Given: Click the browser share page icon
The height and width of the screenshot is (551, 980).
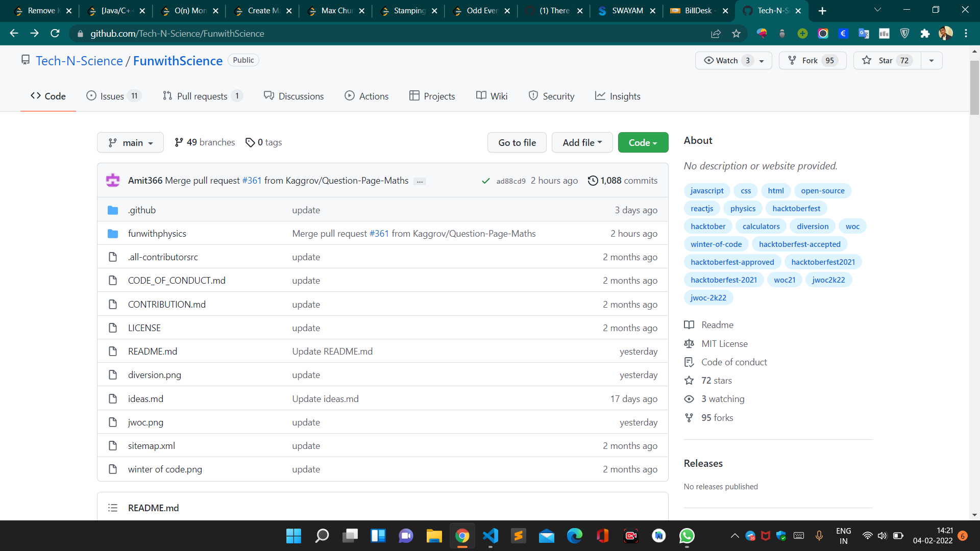Looking at the screenshot, I should click(x=716, y=34).
